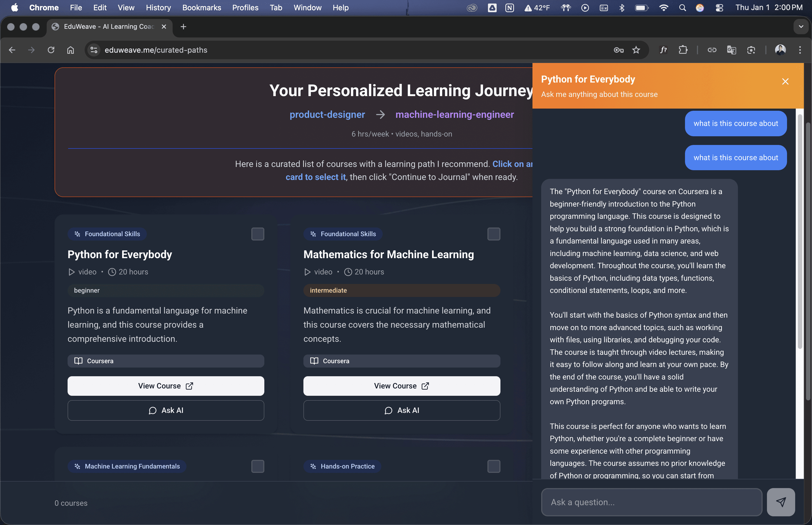The image size is (812, 525).
Task: Send the chat question with paper-plane icon
Action: tap(781, 502)
